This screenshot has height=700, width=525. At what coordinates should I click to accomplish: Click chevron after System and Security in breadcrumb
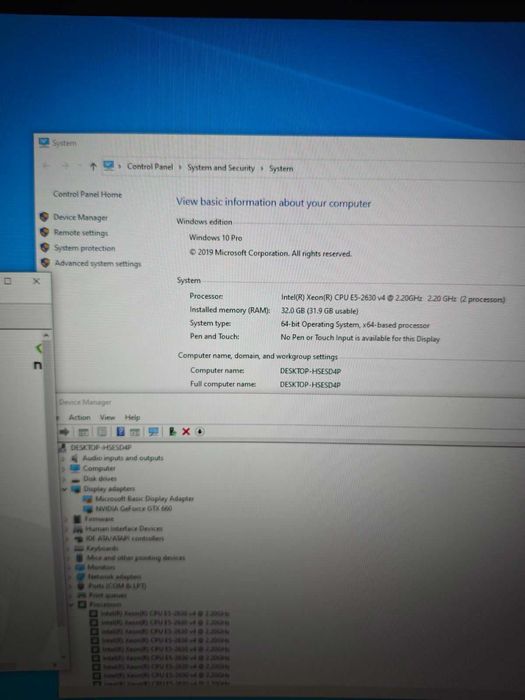coord(262,168)
